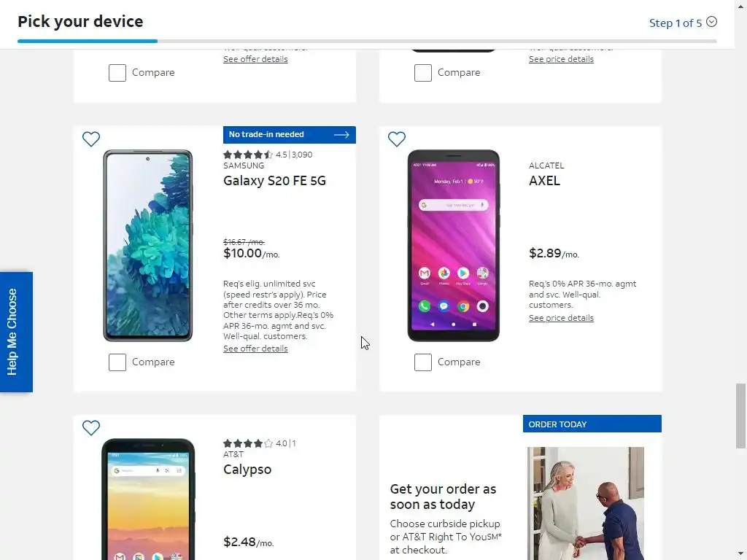This screenshot has width=747, height=560.
Task: Click the arrow on No trade-in needed banner
Action: coord(341,135)
